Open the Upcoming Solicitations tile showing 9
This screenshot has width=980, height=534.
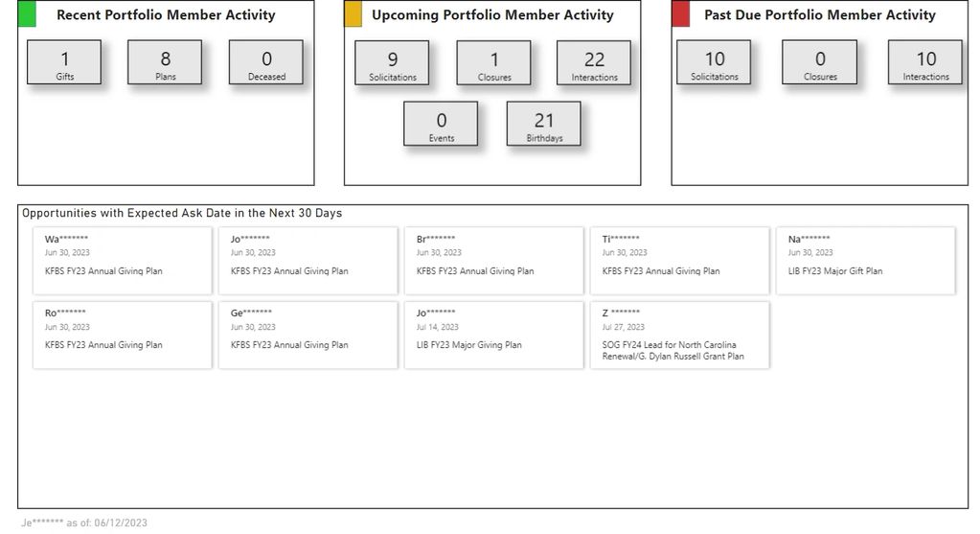(392, 64)
